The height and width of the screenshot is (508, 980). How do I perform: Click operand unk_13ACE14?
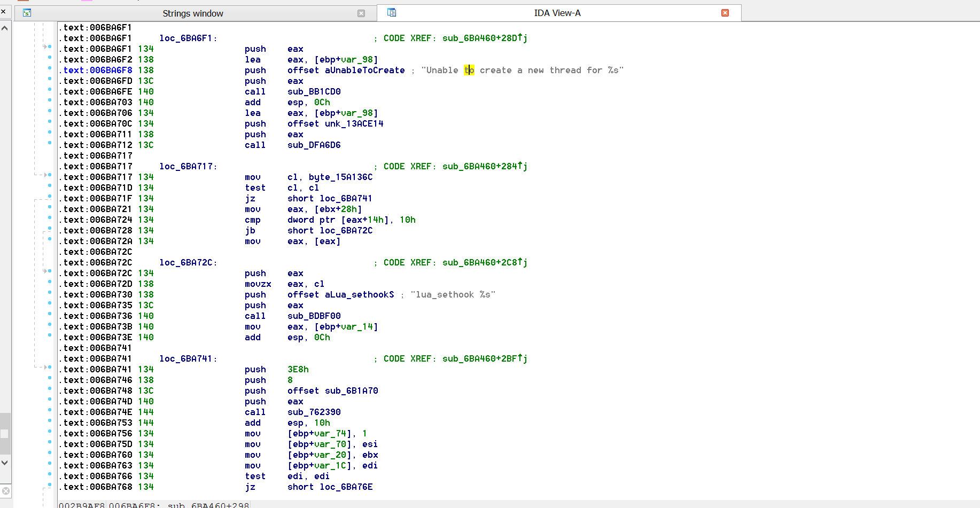[x=354, y=124]
